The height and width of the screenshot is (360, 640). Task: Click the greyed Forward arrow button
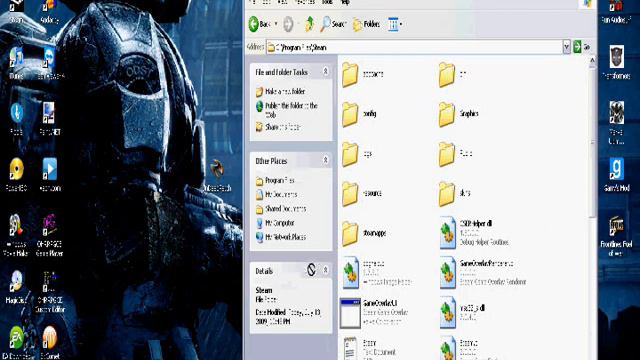tap(288, 24)
